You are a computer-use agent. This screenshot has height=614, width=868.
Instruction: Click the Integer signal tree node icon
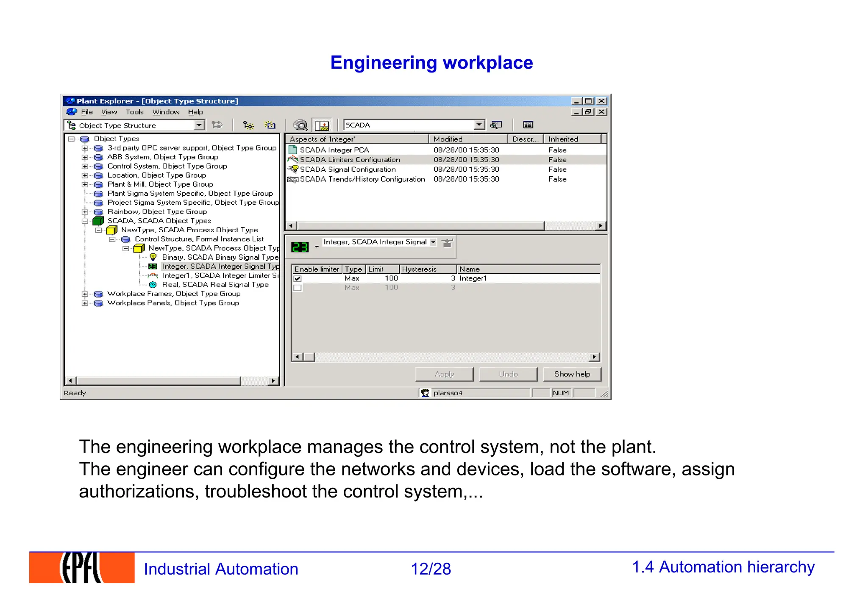(153, 267)
